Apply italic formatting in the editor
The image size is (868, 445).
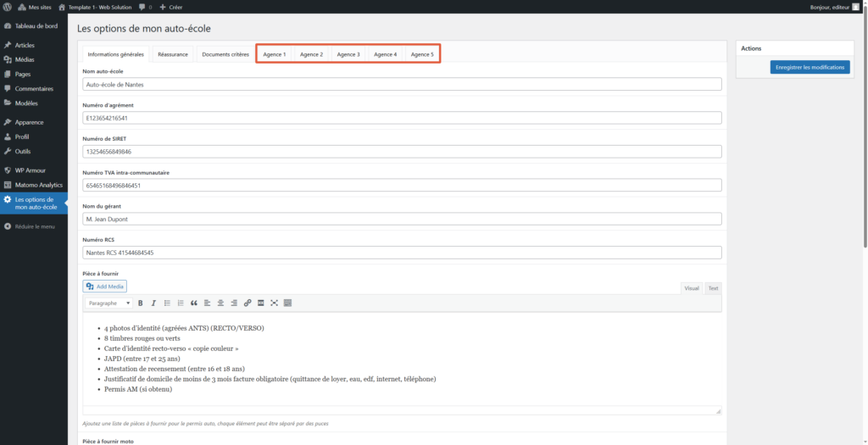pyautogui.click(x=153, y=303)
